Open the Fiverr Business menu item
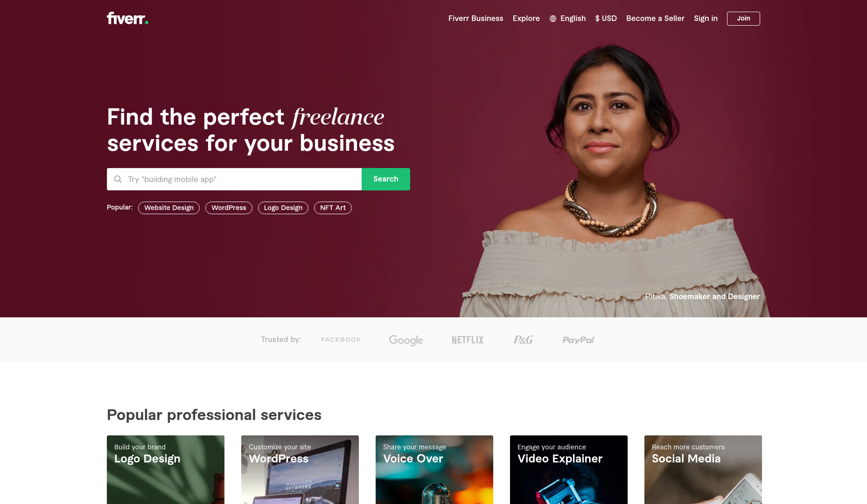The image size is (867, 504). [475, 18]
